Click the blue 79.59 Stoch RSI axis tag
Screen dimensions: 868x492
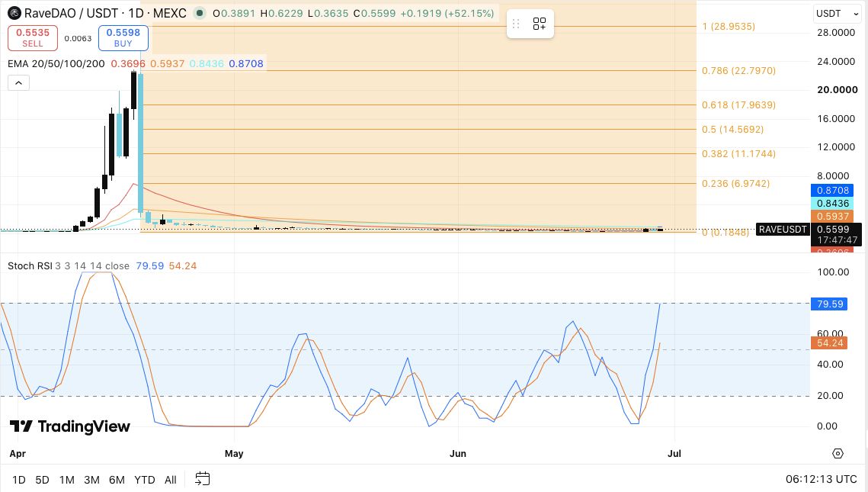tap(829, 304)
